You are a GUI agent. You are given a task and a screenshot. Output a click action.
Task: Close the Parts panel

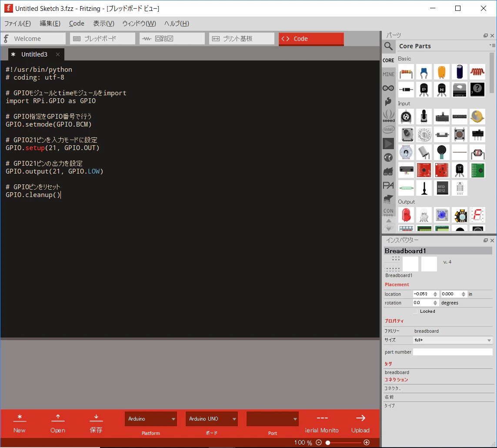pyautogui.click(x=492, y=36)
